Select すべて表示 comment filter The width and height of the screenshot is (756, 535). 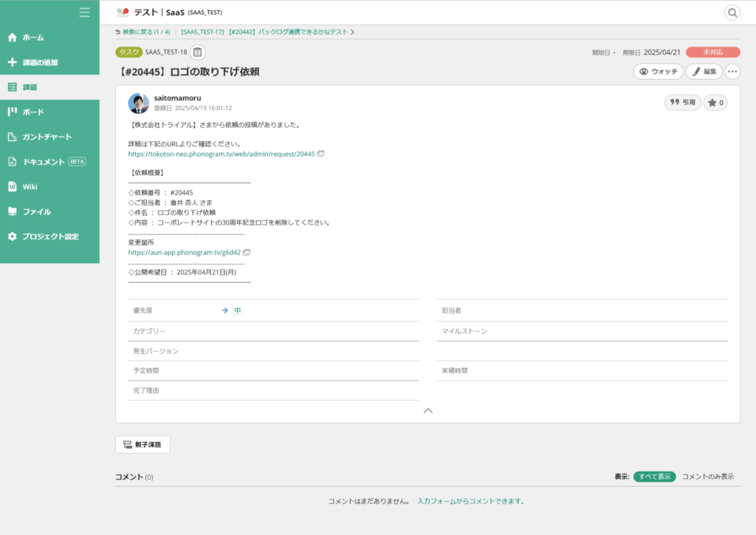654,477
